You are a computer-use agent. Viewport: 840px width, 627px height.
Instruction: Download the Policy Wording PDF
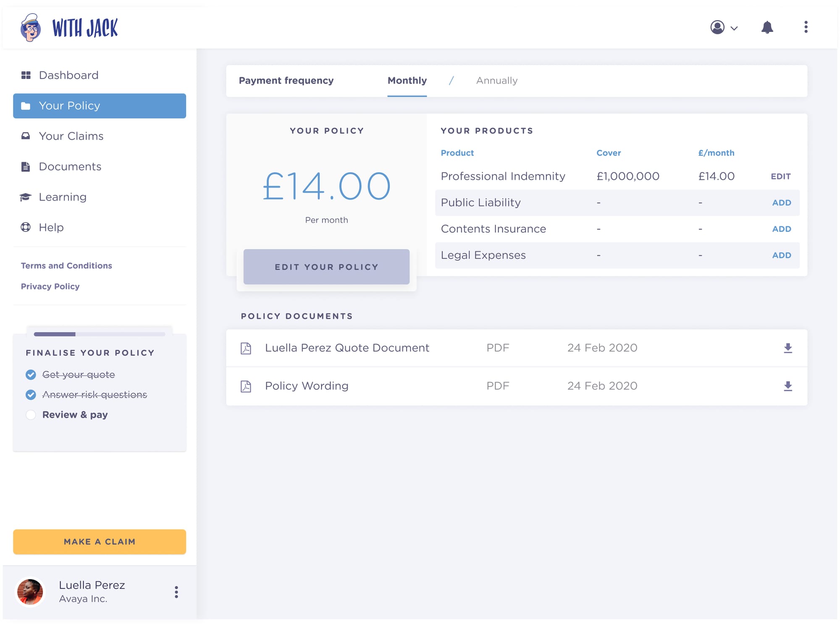pyautogui.click(x=787, y=386)
